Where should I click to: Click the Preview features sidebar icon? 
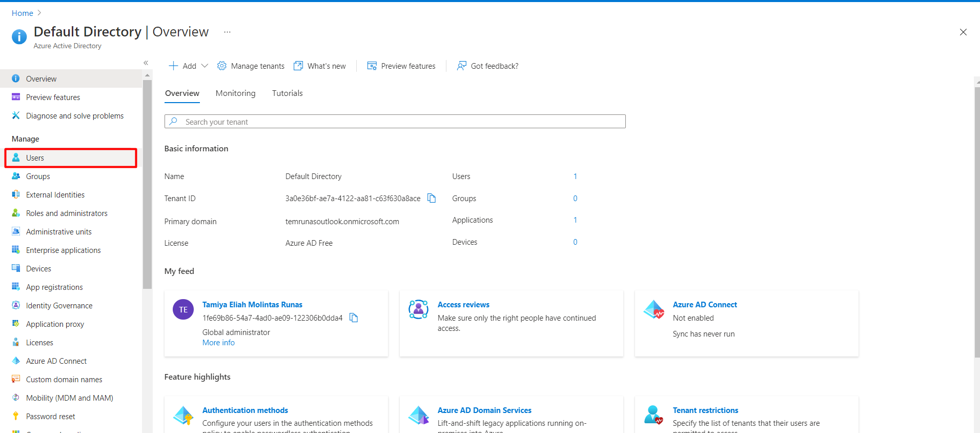(16, 97)
